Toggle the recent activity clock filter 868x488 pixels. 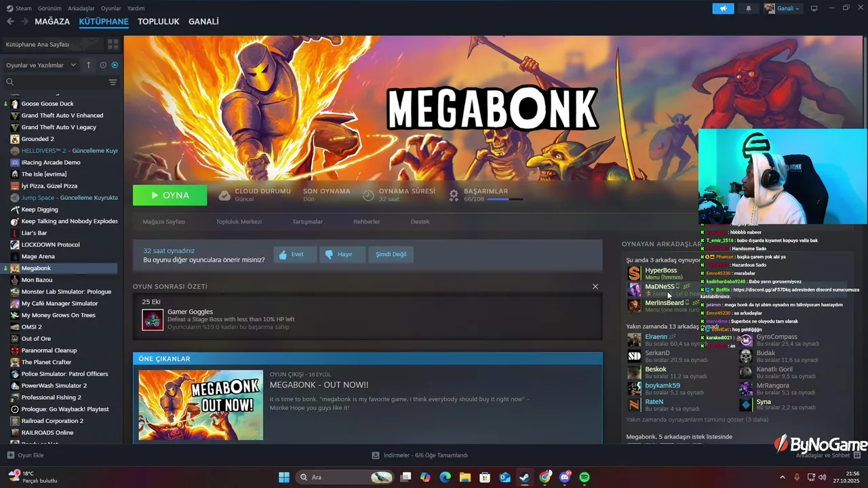pos(103,65)
